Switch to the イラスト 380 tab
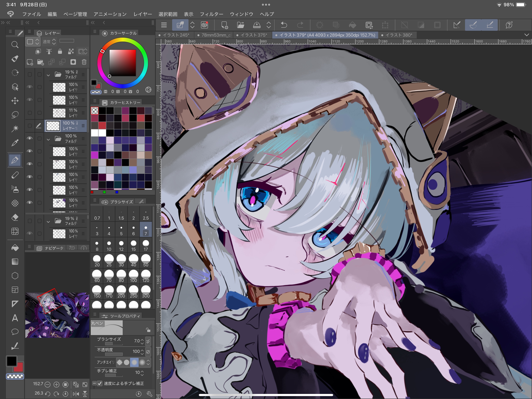The width and height of the screenshot is (532, 399). [x=399, y=35]
